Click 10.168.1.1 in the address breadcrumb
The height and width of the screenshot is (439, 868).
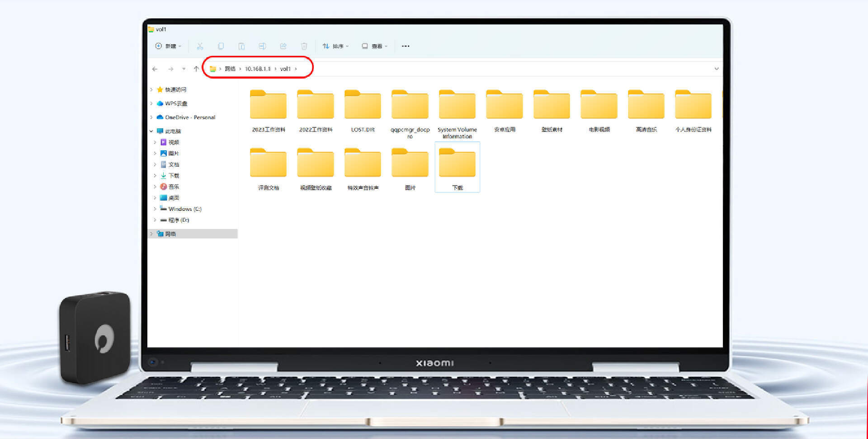click(257, 69)
